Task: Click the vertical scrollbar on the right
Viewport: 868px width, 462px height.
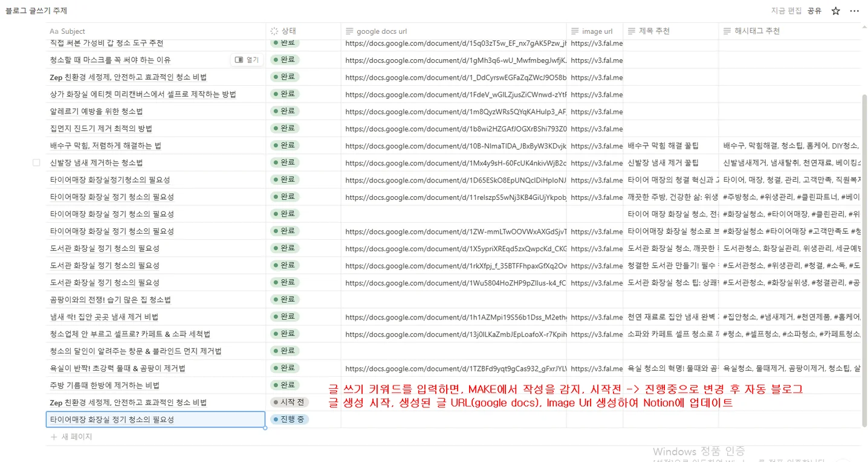Action: pos(864,260)
